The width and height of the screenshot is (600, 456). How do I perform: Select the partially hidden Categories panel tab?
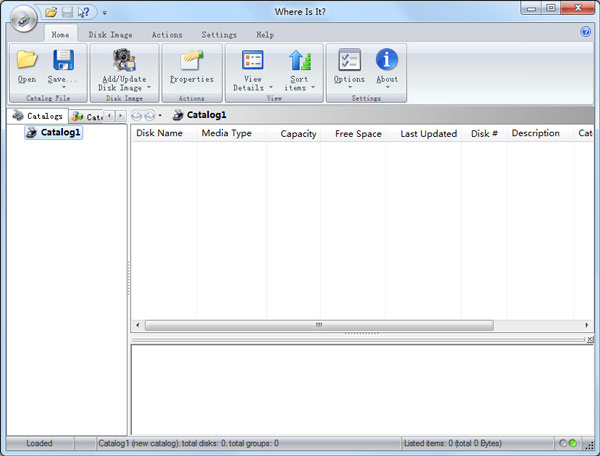87,116
